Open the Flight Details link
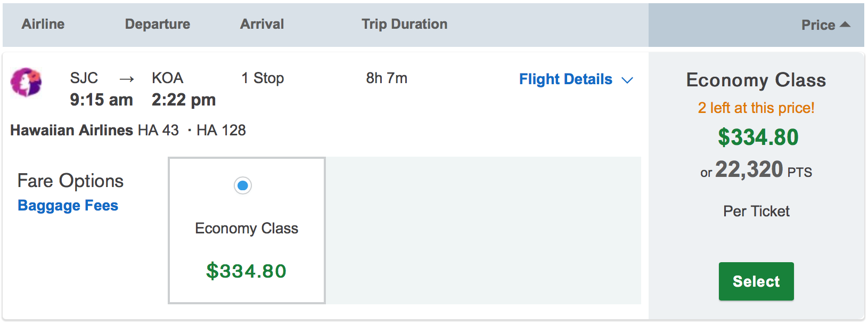 tap(566, 79)
